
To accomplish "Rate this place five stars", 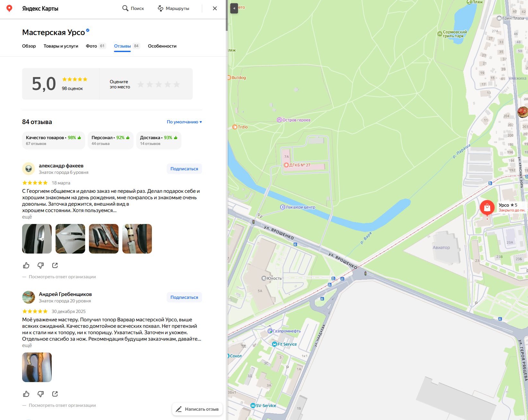I will (177, 84).
